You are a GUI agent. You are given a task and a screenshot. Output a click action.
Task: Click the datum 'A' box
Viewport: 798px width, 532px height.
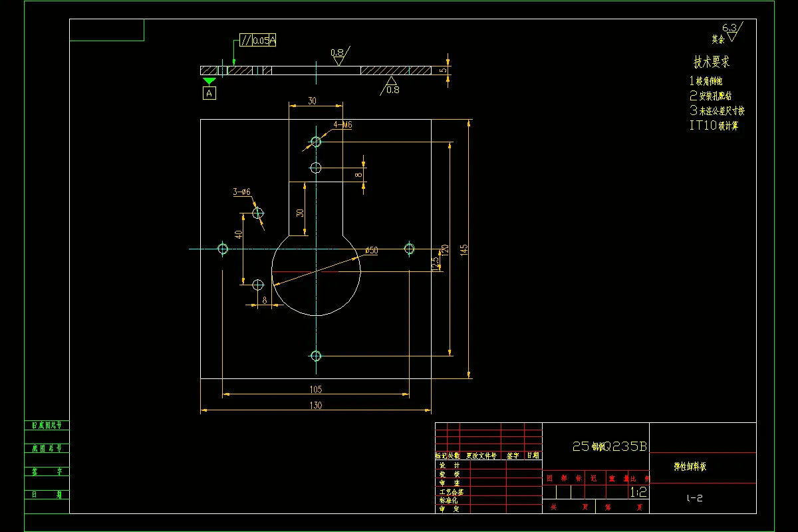[x=209, y=94]
